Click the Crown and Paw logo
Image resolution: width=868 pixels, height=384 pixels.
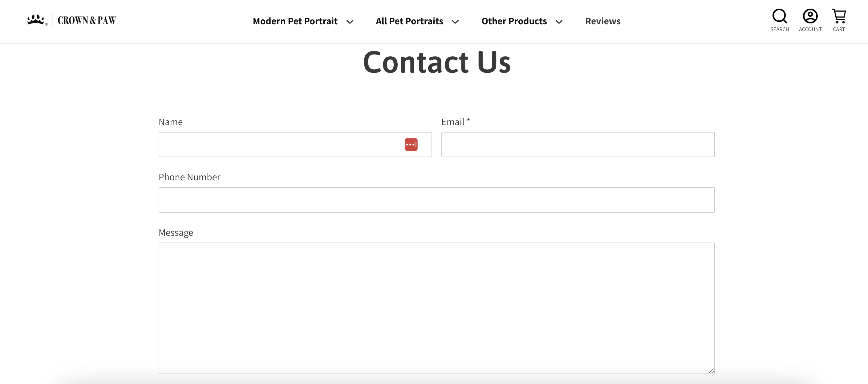point(71,19)
